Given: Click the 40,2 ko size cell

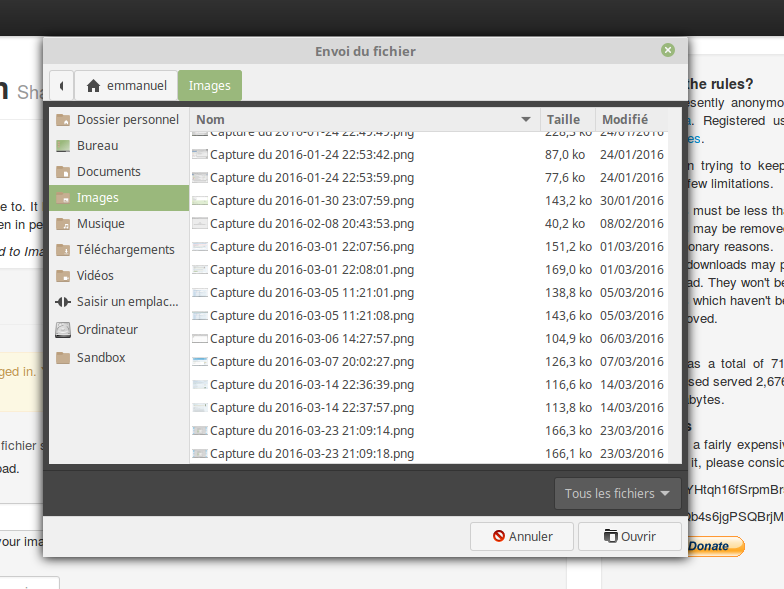Looking at the screenshot, I should (x=565, y=224).
